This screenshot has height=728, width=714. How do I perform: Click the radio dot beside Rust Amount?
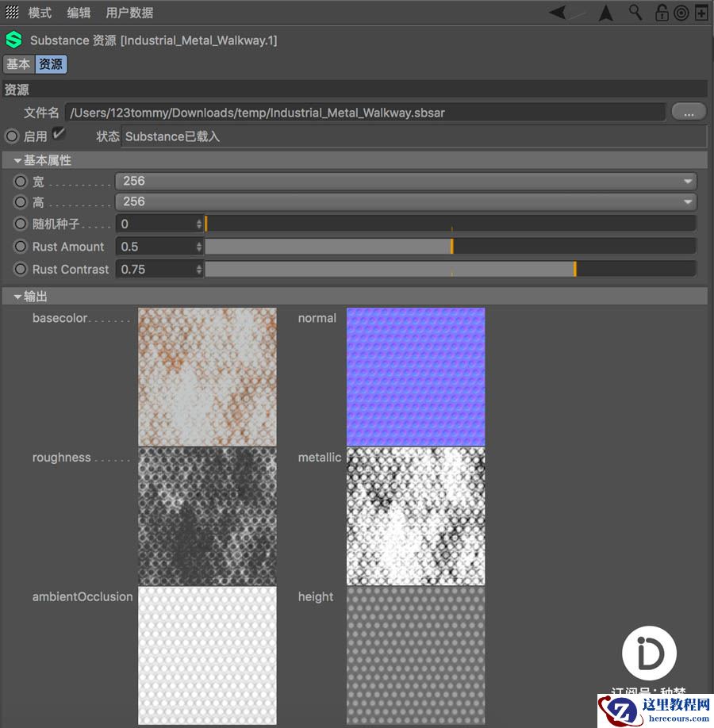click(x=21, y=247)
